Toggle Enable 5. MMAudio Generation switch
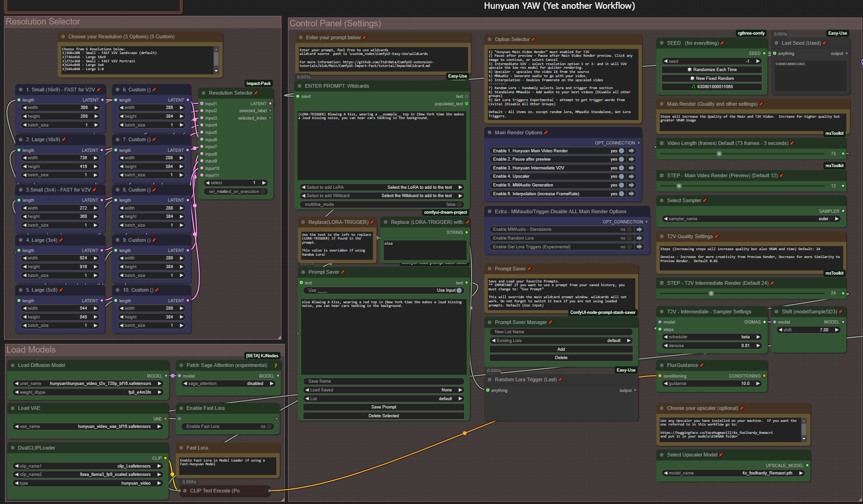 click(x=621, y=185)
